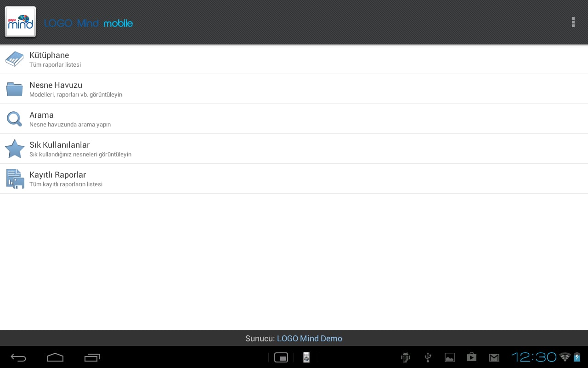Open Kayıtlı Raporlar entry
Viewport: 588px width, 368px height.
point(294,178)
